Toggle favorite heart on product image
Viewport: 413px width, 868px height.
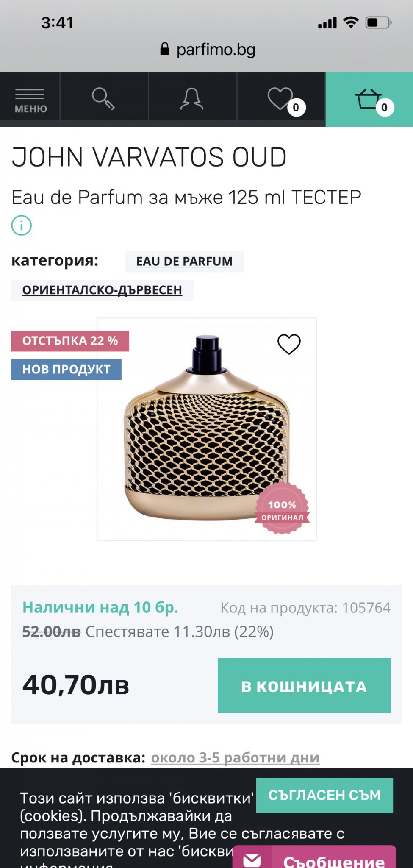289,344
